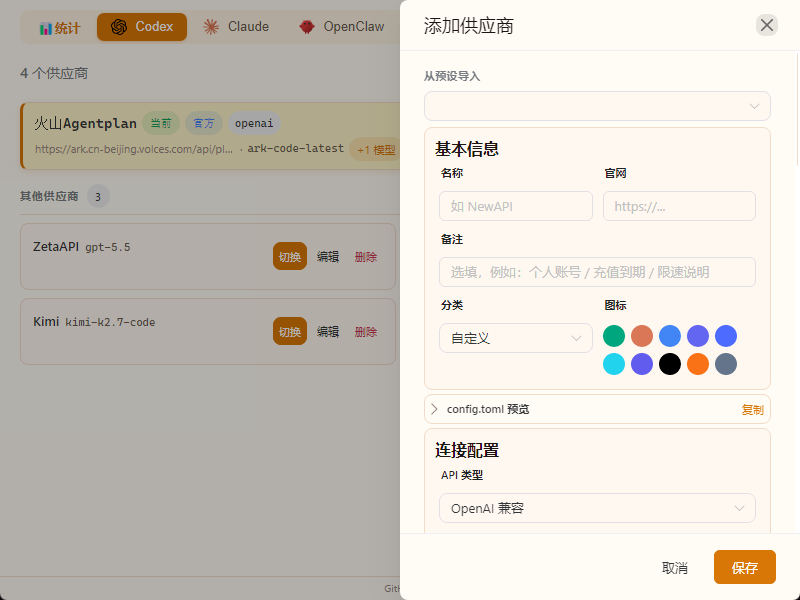Select the 火山Agentplan provider card

point(210,136)
